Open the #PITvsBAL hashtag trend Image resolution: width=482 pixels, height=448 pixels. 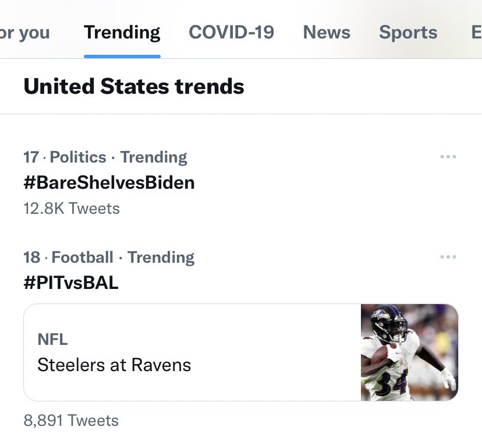[x=70, y=283]
